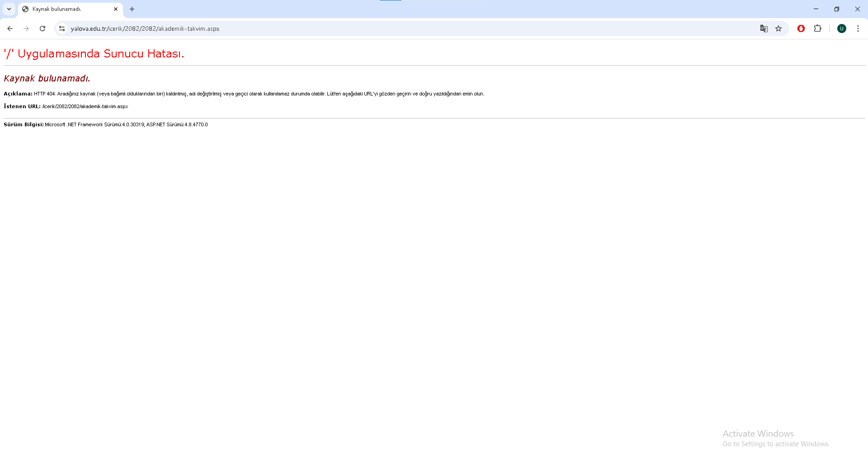Image resolution: width=868 pixels, height=467 pixels.
Task: Click the forward navigation arrow
Action: (x=26, y=29)
